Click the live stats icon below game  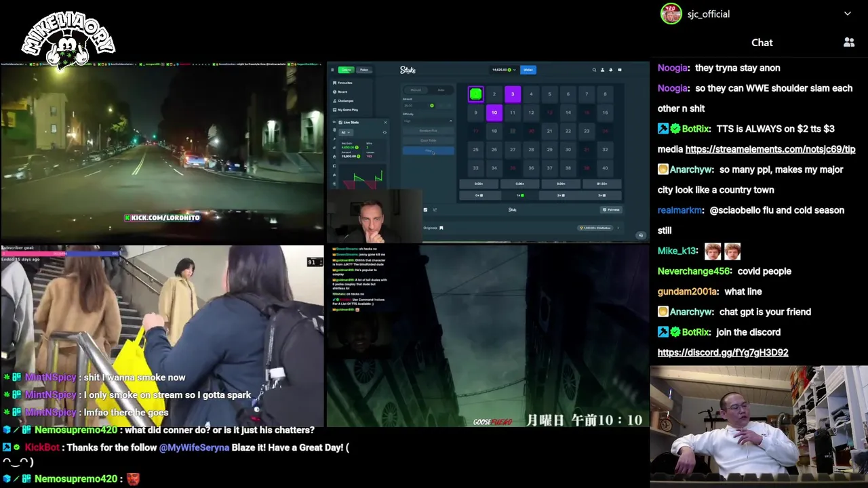coord(425,209)
